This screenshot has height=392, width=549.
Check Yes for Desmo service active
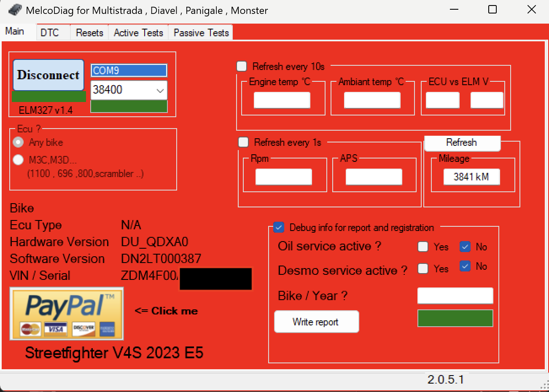coord(423,268)
